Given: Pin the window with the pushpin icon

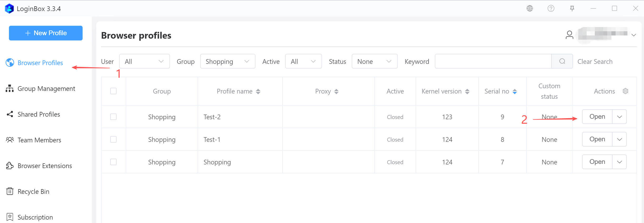Looking at the screenshot, I should coord(572,8).
